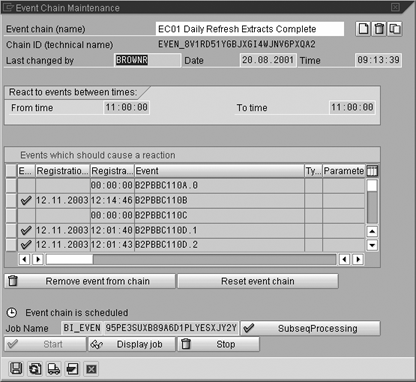Click the Registratio... column header
The width and height of the screenshot is (416, 382).
tap(63, 171)
